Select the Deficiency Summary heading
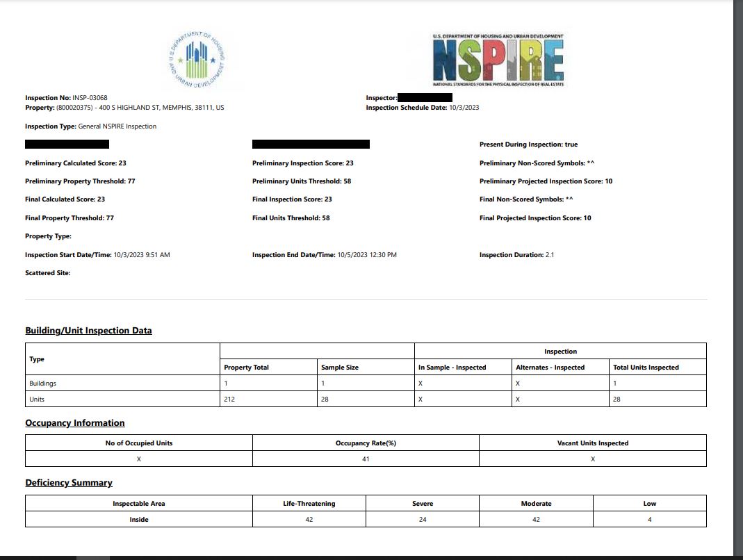743x560 pixels. pyautogui.click(x=69, y=483)
